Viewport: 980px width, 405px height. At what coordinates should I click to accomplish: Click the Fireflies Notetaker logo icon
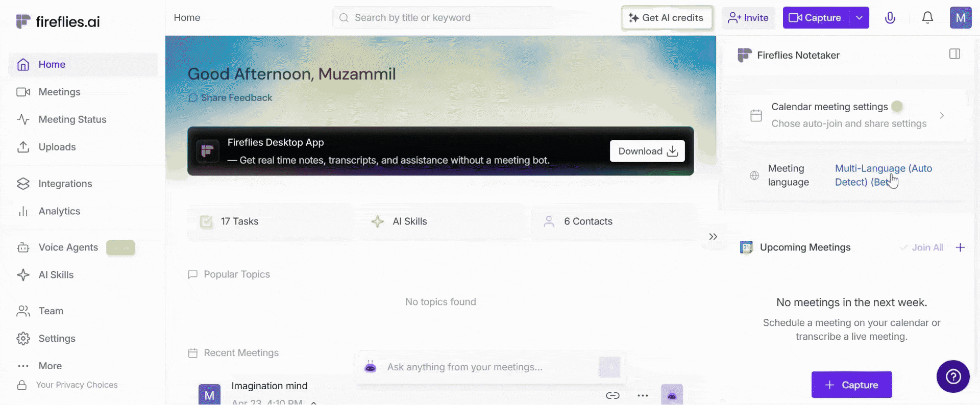745,55
